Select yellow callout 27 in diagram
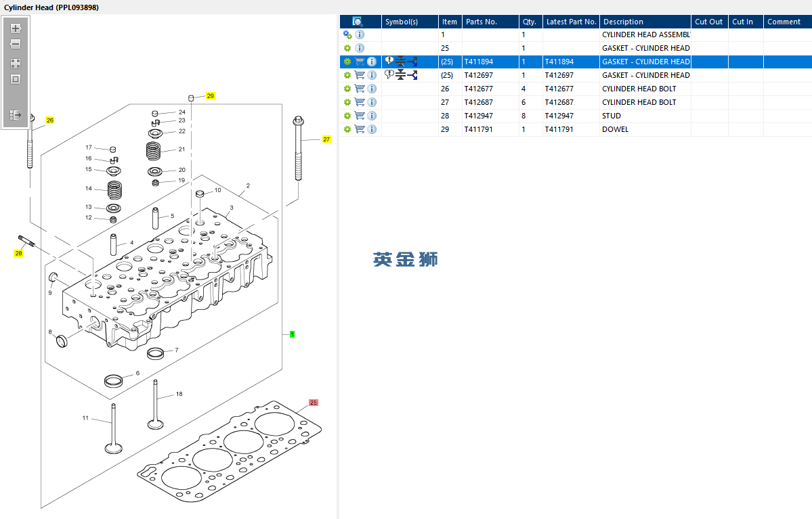 [326, 139]
